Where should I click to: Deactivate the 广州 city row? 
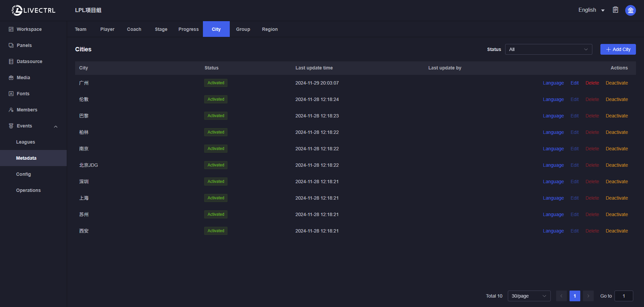(x=616, y=83)
